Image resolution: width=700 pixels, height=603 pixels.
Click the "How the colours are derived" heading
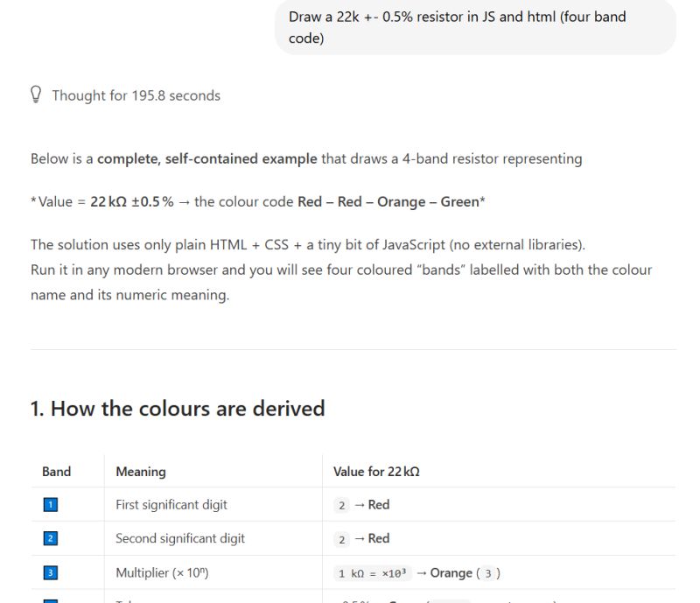[178, 409]
